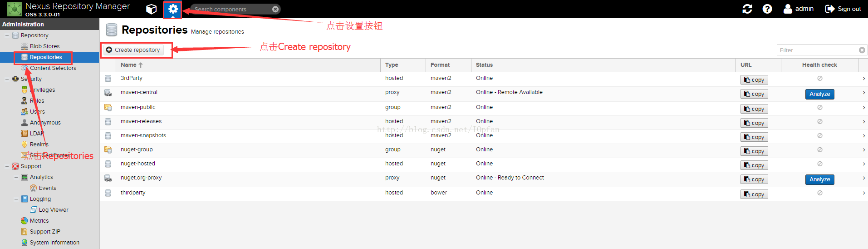Image resolution: width=868 pixels, height=249 pixels.
Task: Collapse the Logging tree node
Action: coord(16,199)
